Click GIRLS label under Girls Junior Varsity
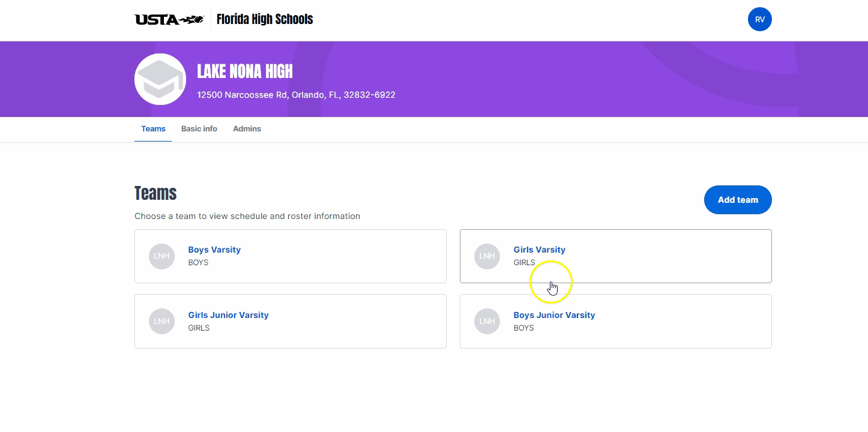This screenshot has width=868, height=432. click(x=199, y=328)
